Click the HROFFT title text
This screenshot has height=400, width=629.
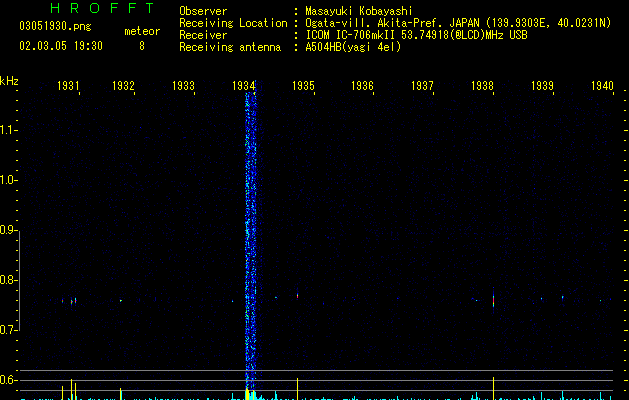pyautogui.click(x=102, y=8)
